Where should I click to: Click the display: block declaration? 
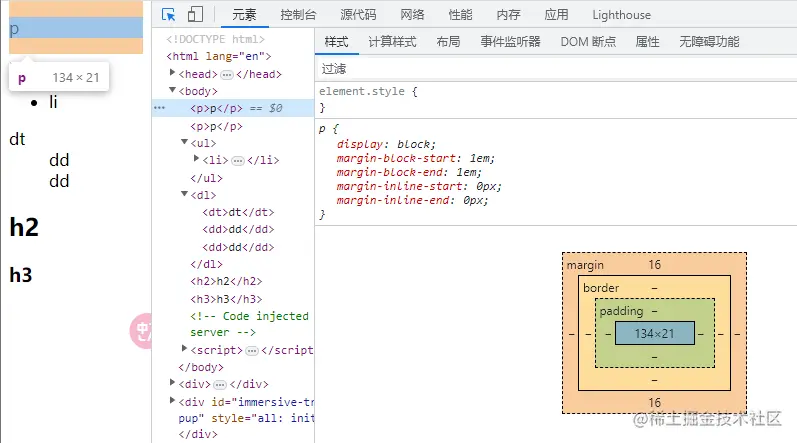(386, 144)
